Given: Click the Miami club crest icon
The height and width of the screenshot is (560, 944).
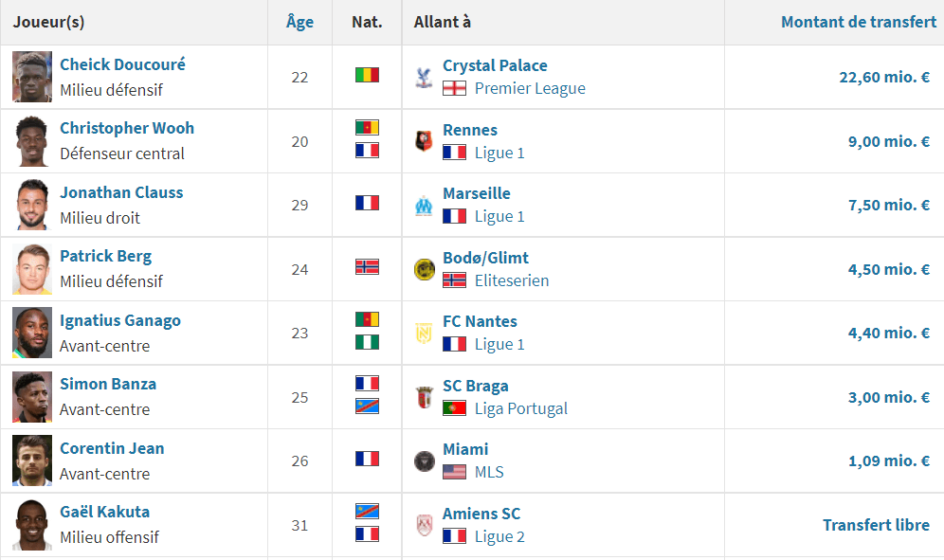Looking at the screenshot, I should [424, 461].
